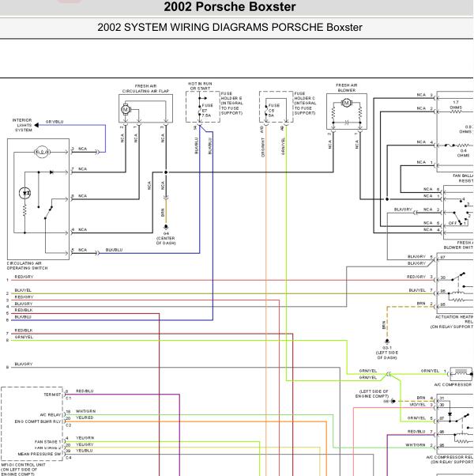This screenshot has height=476, width=474.
Task: Click the (CENTER OF DASH) ground location text
Action: tap(166, 240)
